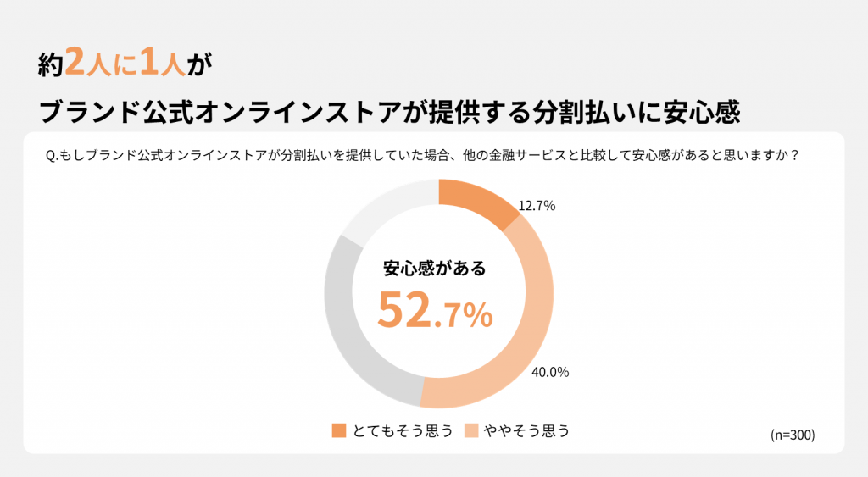Screen dimensions: 868x477
Task: Click the large 52.7% center value
Action: click(x=435, y=311)
